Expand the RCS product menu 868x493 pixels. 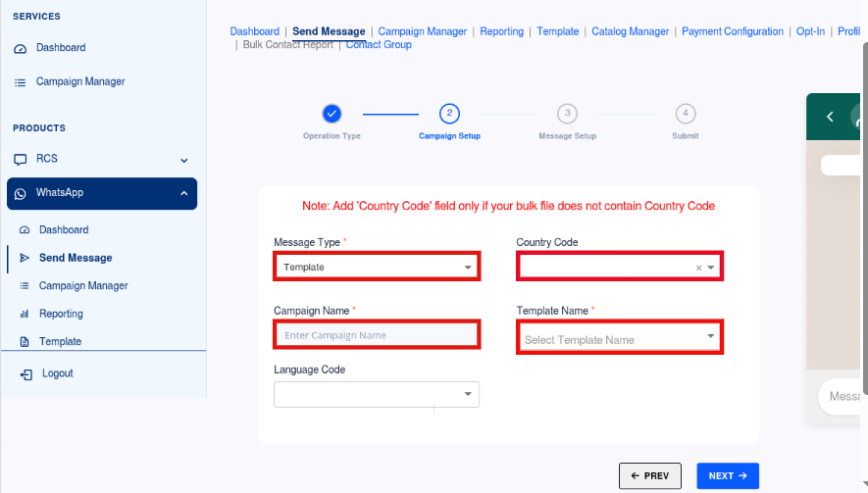pos(183,161)
